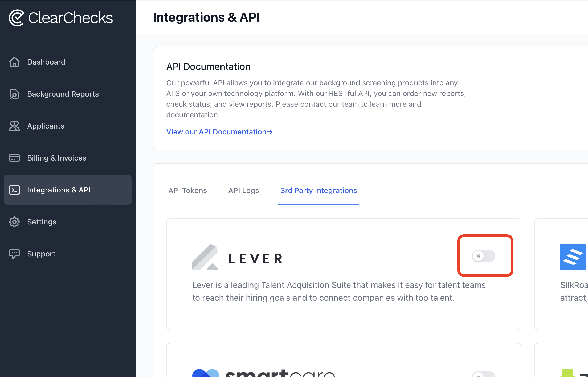Open the Dashboard page
Viewport: 588px width, 377px height.
(46, 62)
